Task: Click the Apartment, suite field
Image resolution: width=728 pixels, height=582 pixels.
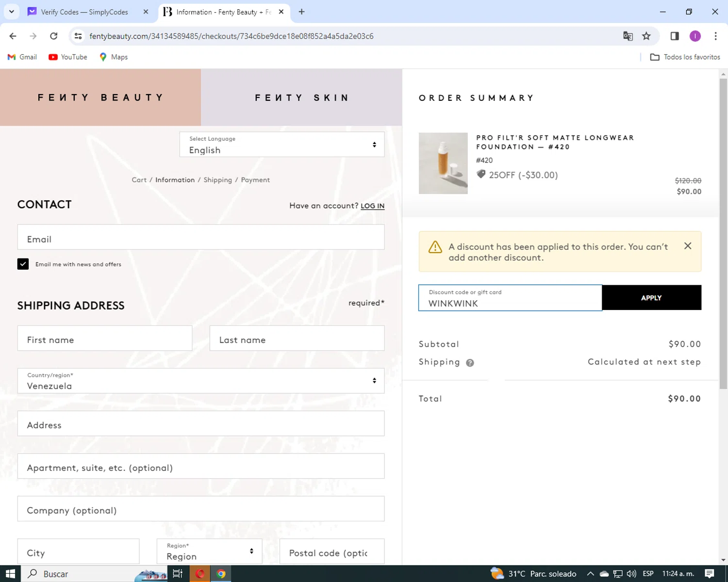Action: [201, 466]
